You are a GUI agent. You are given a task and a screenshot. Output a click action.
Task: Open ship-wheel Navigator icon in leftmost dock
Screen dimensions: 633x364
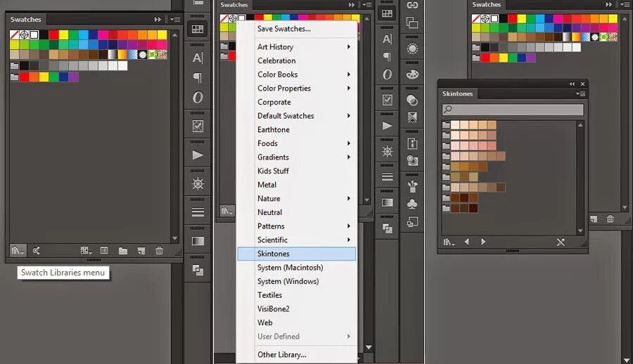click(x=198, y=183)
